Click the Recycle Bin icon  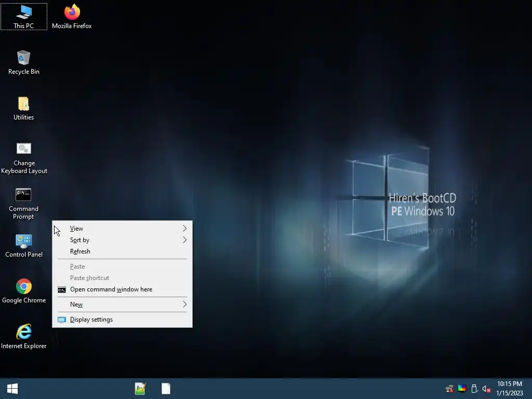24,62
